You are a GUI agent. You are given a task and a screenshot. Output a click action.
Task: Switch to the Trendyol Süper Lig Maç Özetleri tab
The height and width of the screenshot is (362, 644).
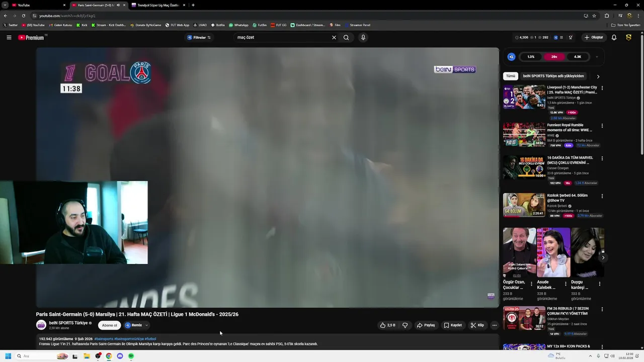pos(157,5)
